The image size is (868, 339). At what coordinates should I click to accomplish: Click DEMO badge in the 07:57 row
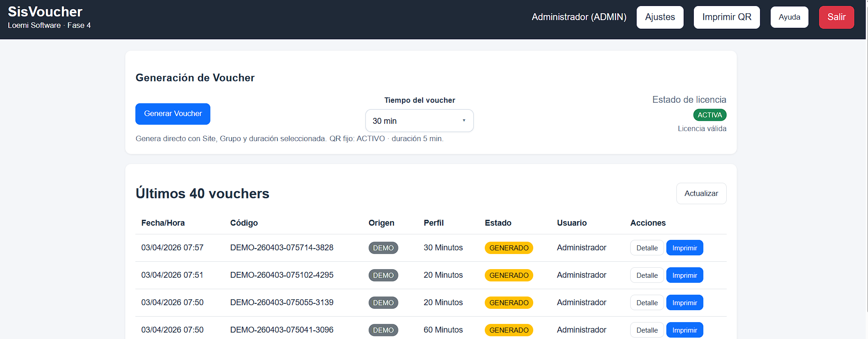click(383, 248)
